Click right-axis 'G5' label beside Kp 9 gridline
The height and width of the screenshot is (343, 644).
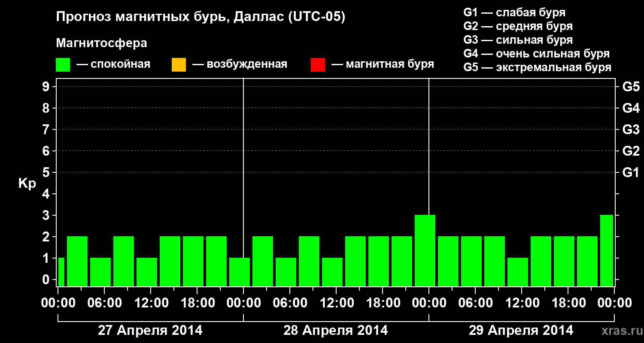tap(631, 87)
